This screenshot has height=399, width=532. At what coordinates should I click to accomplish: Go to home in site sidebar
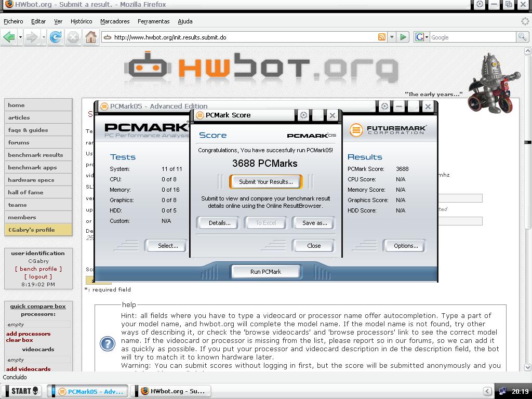[x=38, y=105]
